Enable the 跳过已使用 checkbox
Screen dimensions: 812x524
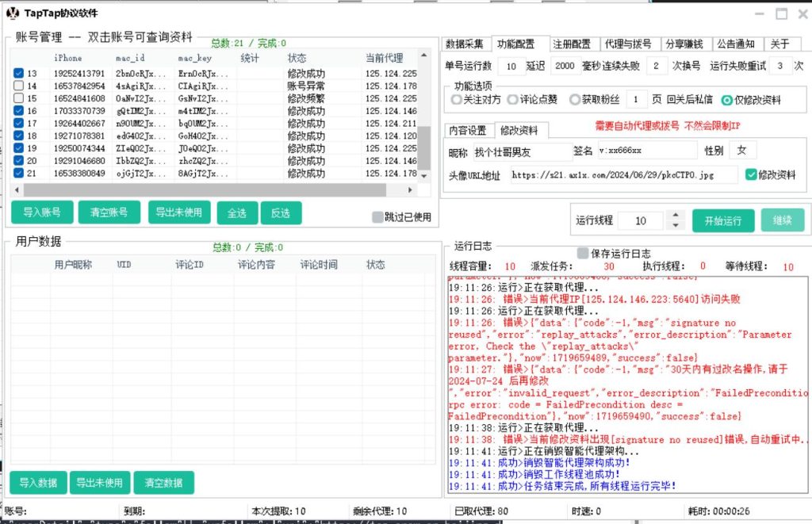coord(377,216)
